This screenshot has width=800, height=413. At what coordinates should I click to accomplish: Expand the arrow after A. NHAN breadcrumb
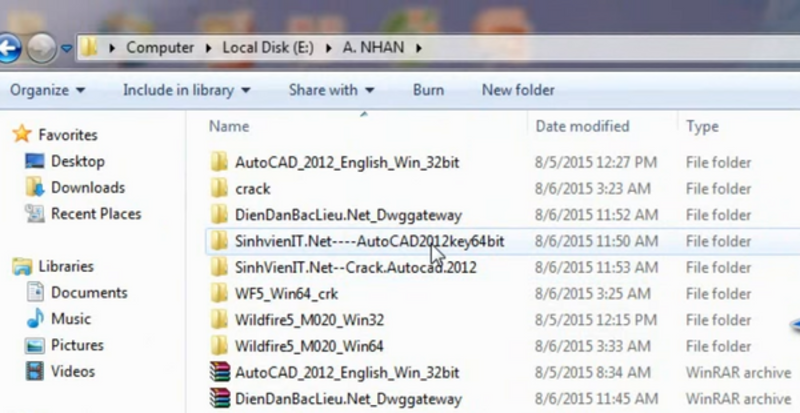[x=419, y=48]
